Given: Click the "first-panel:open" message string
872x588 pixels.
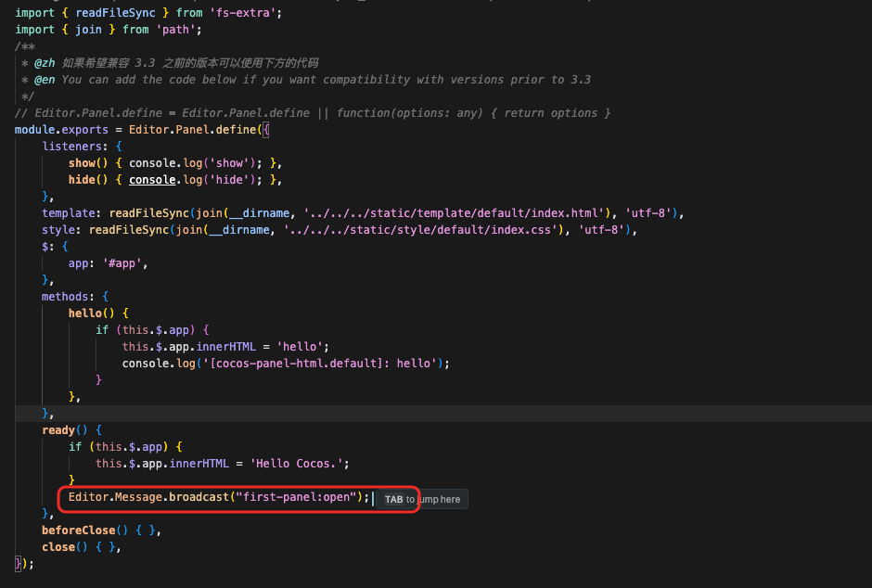Looking at the screenshot, I should (x=296, y=496).
